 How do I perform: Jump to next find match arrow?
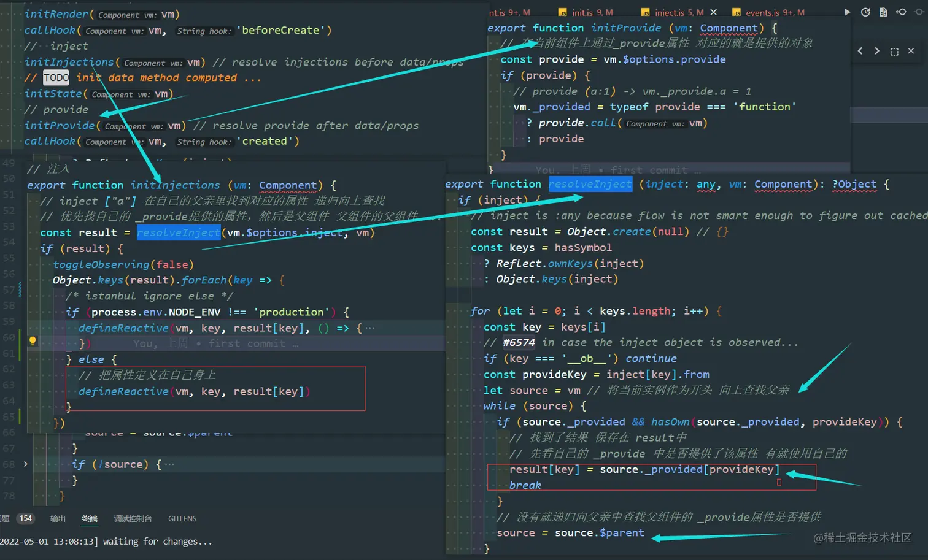click(x=876, y=51)
